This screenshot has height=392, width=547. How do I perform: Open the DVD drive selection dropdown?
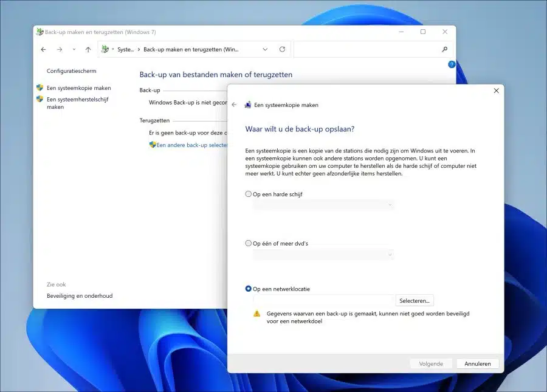click(323, 254)
